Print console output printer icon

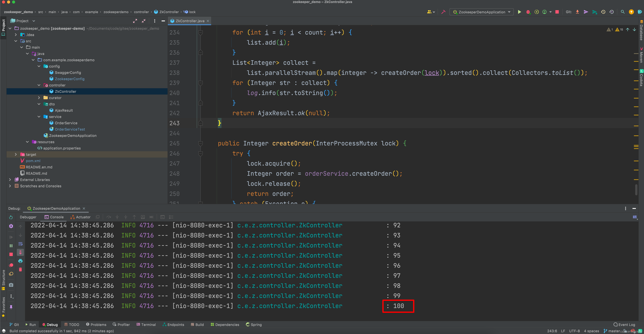point(21,261)
